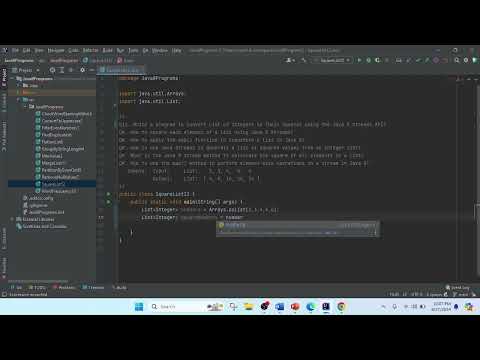
Task: Select the open SquareList editor tab
Action: pos(121,70)
